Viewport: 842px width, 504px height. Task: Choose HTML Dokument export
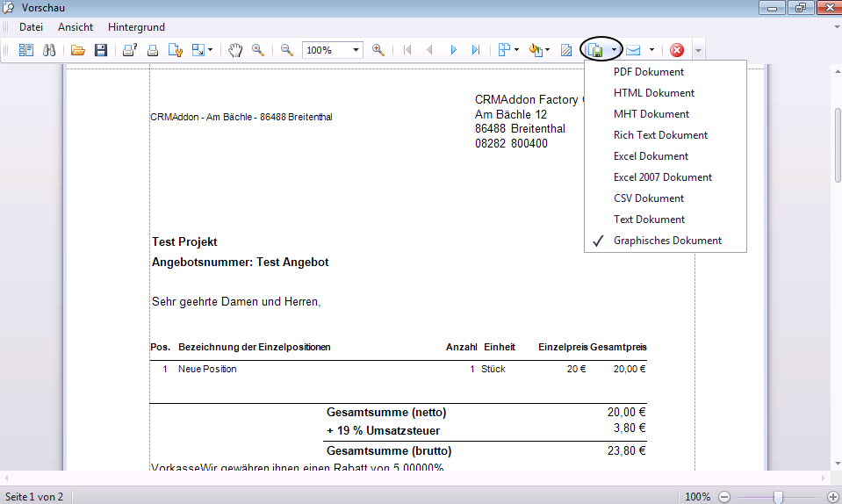point(666,93)
